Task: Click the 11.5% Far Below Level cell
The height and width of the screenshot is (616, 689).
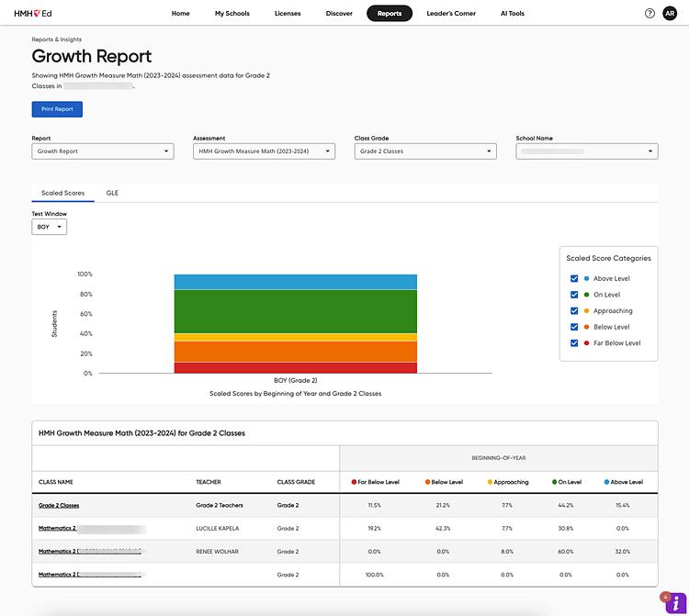Action: [375, 505]
